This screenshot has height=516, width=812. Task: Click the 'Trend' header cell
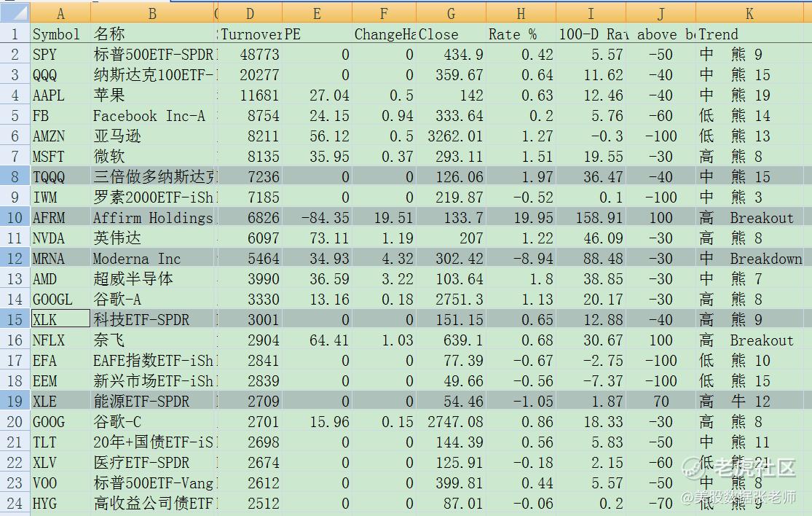coord(749,34)
